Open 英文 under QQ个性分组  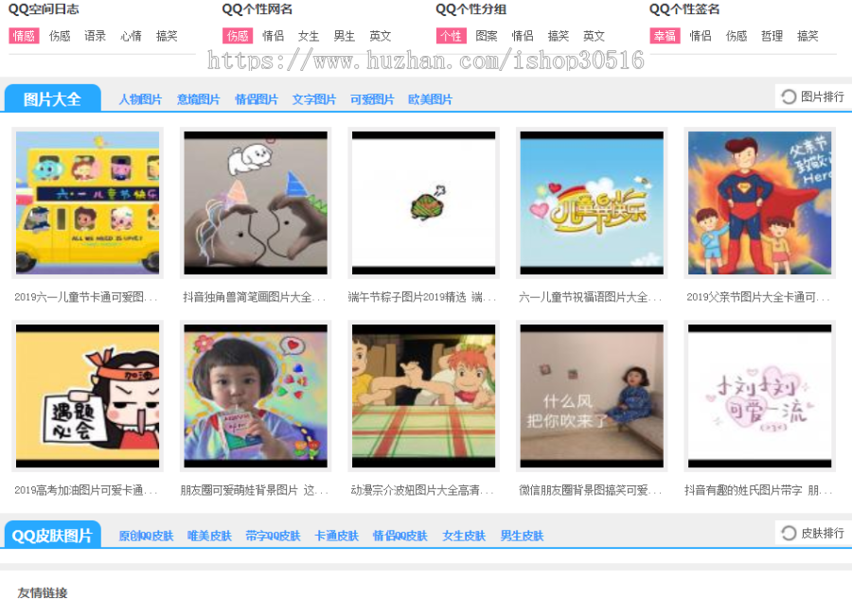pos(594,36)
